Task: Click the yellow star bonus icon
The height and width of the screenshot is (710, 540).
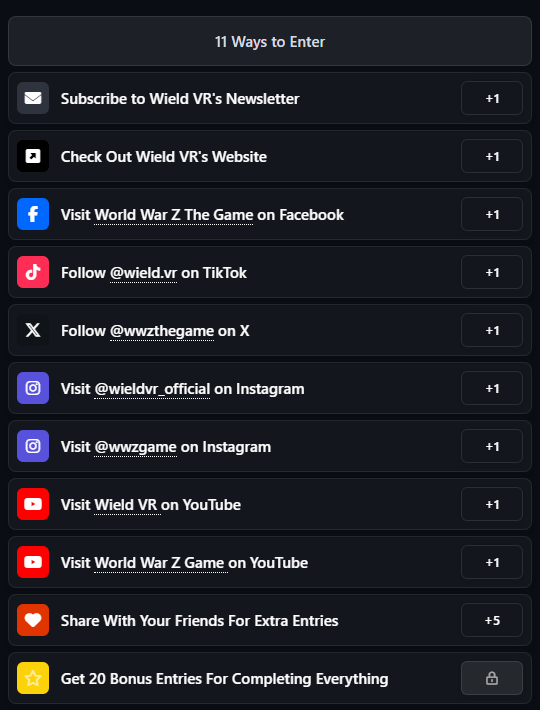Action: (x=33, y=678)
